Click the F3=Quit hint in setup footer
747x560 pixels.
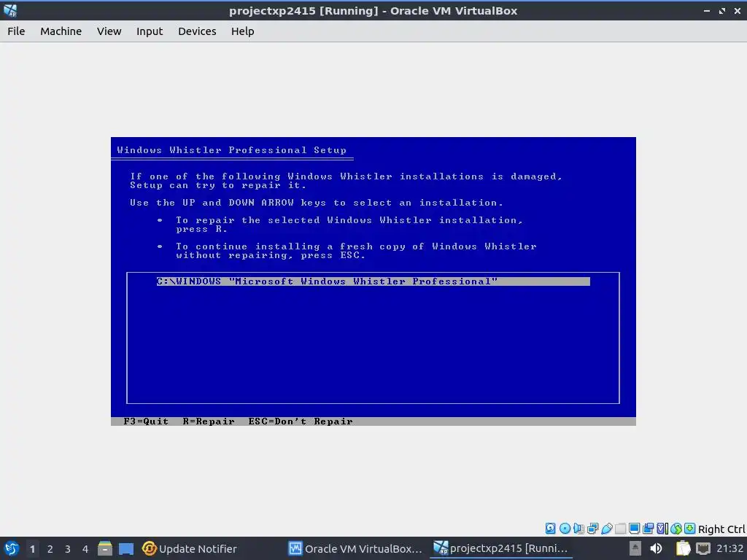click(x=146, y=421)
